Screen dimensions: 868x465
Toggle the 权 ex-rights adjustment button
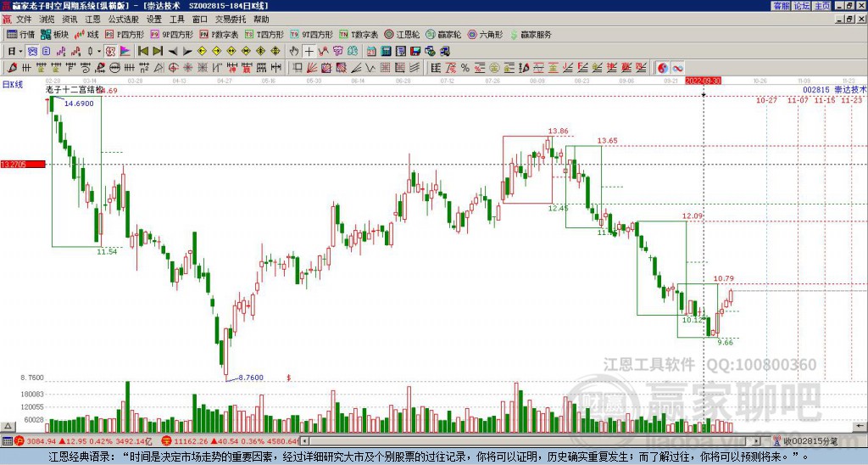click(111, 51)
